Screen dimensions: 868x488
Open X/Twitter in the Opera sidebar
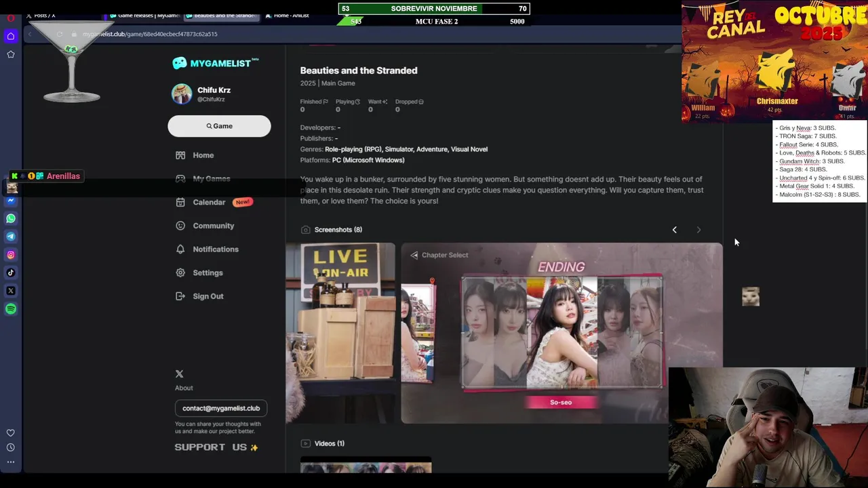point(11,291)
